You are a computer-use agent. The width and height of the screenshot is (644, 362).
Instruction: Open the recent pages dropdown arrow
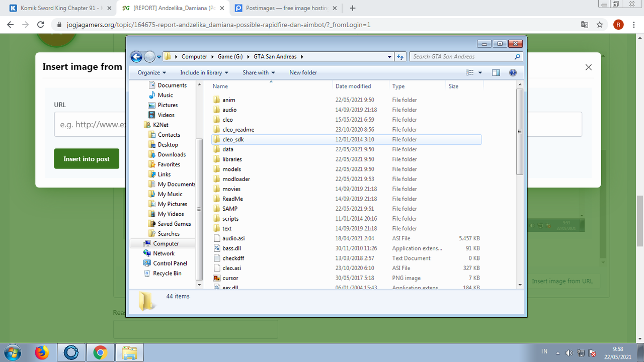tap(159, 57)
